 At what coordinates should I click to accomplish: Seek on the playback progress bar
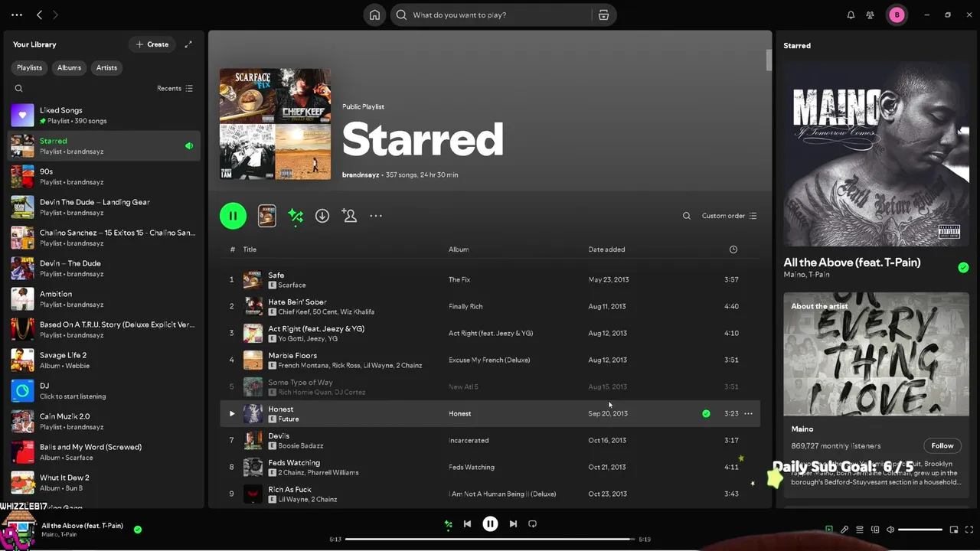pos(490,539)
